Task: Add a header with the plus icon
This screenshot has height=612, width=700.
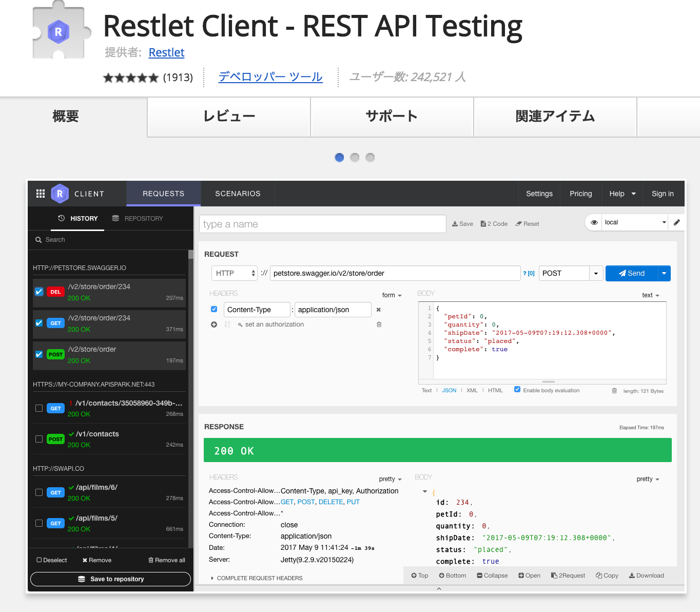Action: pos(214,324)
